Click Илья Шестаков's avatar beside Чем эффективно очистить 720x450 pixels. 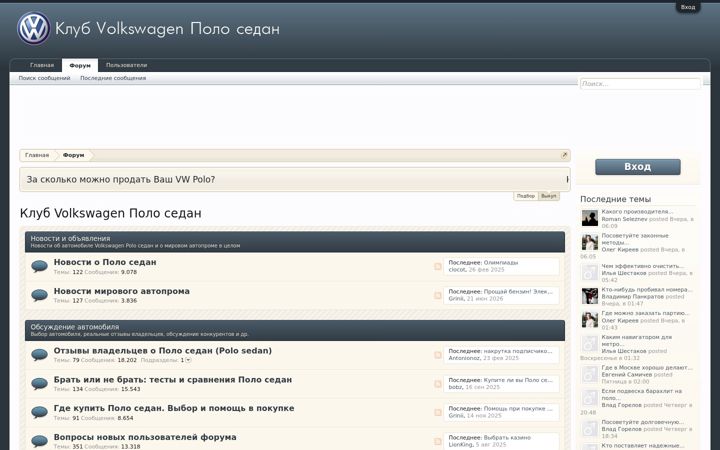(590, 272)
